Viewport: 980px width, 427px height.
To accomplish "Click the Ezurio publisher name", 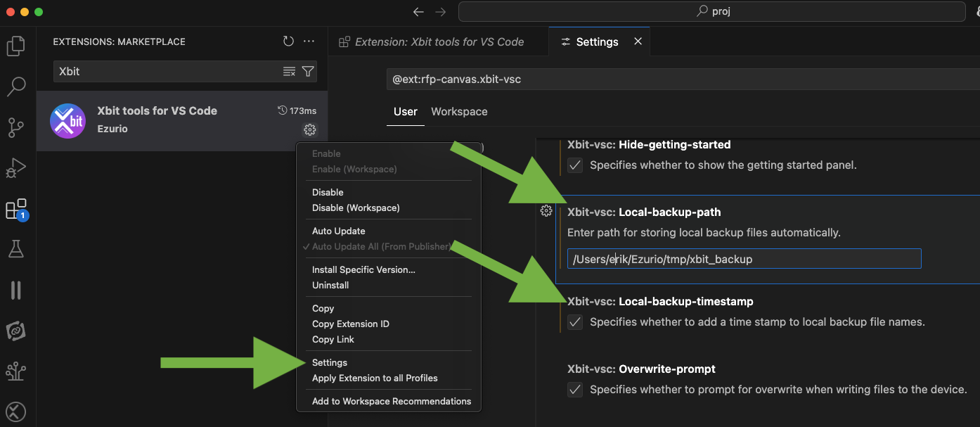I will pos(112,129).
